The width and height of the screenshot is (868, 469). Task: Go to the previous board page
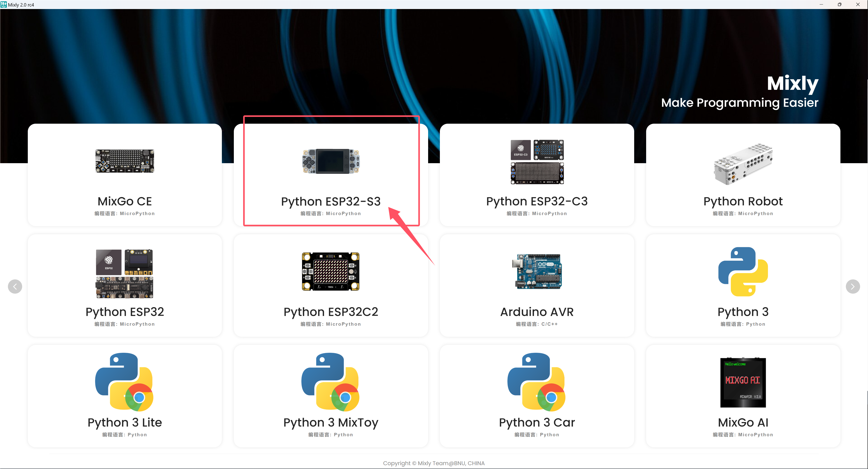point(15,286)
